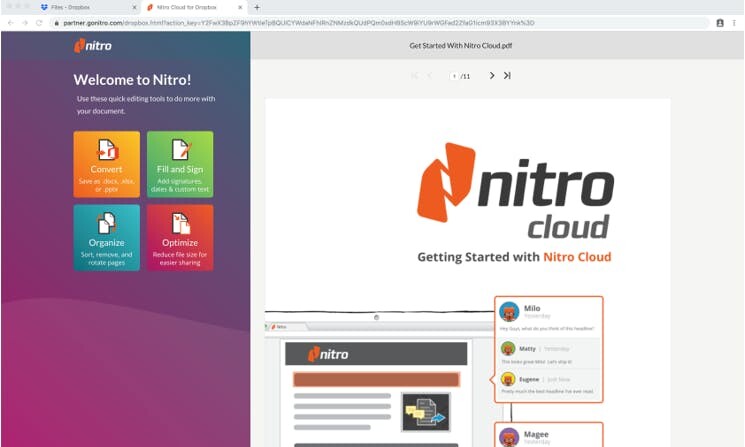The height and width of the screenshot is (447, 745).
Task: Switch to the Files - Dropbox tab
Action: tap(85, 7)
